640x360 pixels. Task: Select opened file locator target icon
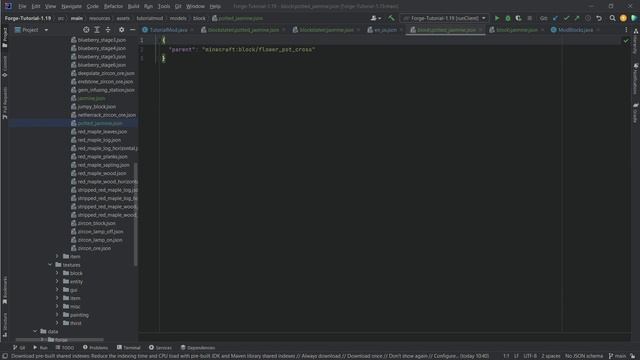coord(86,30)
